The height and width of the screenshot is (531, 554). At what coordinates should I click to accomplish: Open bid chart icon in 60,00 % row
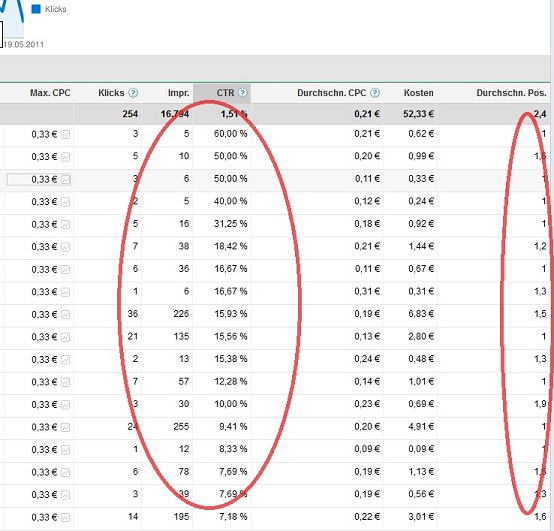(x=65, y=134)
